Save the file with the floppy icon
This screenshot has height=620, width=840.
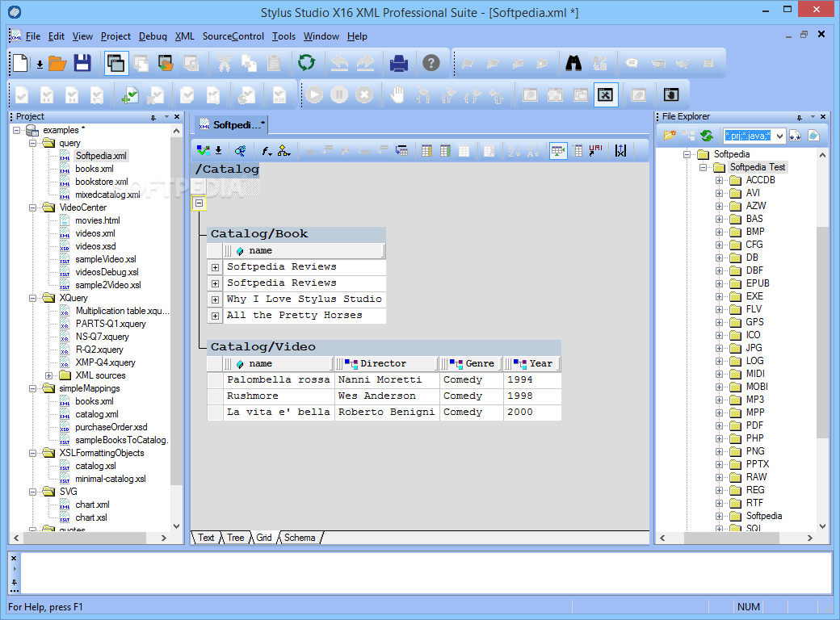(x=82, y=64)
